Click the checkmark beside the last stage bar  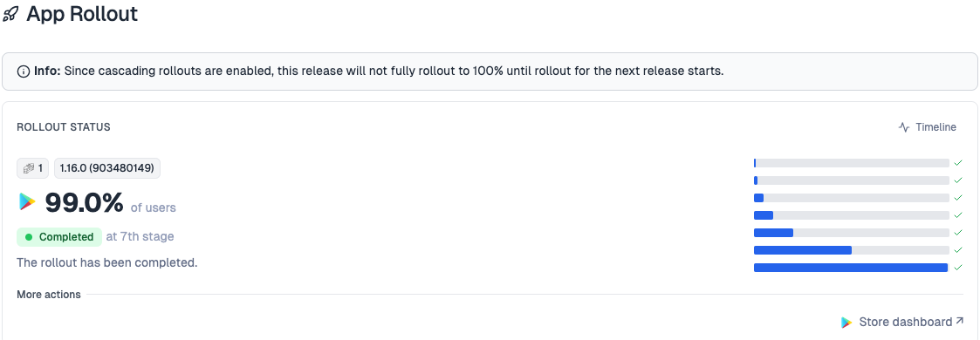[x=958, y=268]
